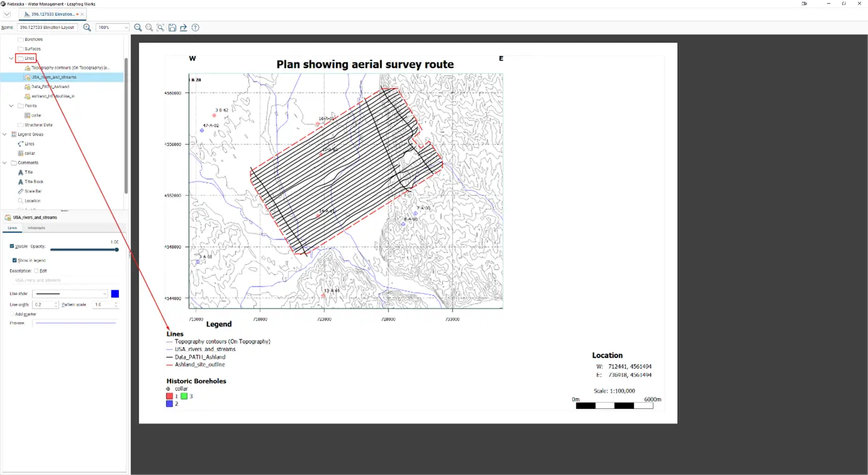Enable the Add marker checkbox
The image size is (868, 475).
pyautogui.click(x=12, y=314)
